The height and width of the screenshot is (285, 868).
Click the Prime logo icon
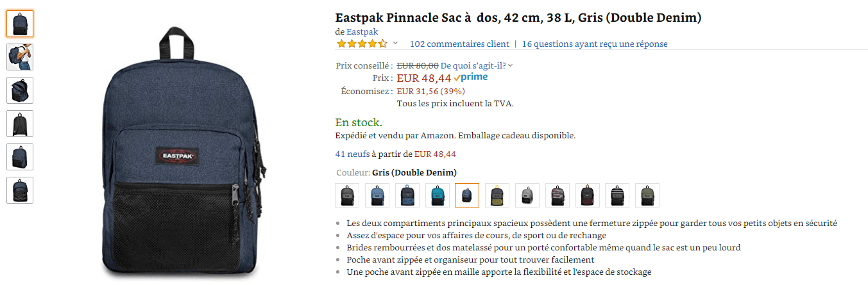click(471, 77)
